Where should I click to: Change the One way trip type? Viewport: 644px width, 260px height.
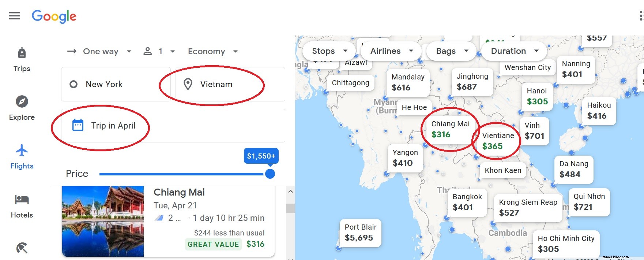tap(99, 51)
